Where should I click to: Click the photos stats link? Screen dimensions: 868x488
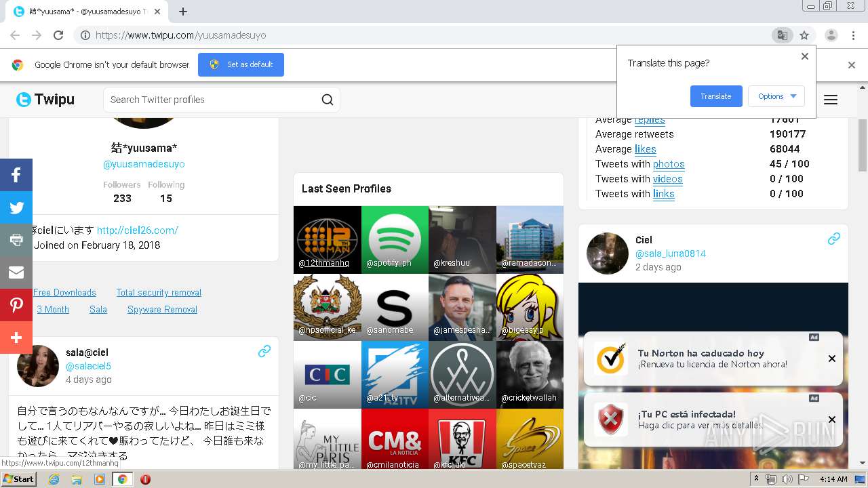[x=669, y=164]
